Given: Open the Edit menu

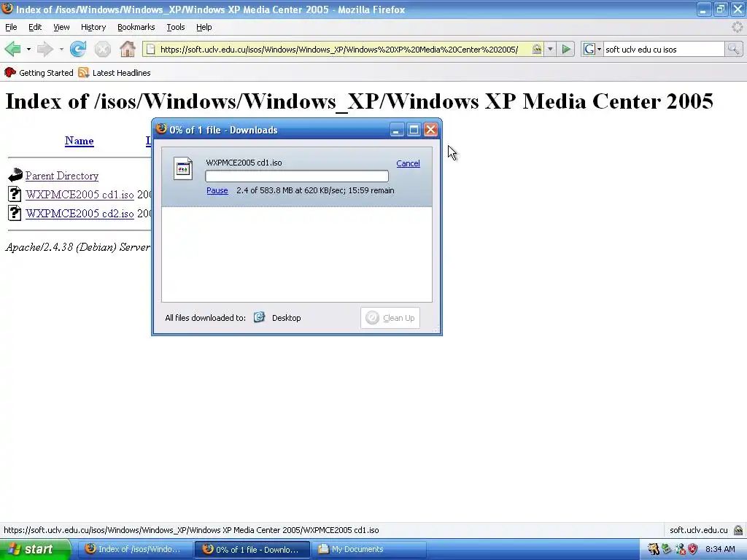Looking at the screenshot, I should (35, 27).
